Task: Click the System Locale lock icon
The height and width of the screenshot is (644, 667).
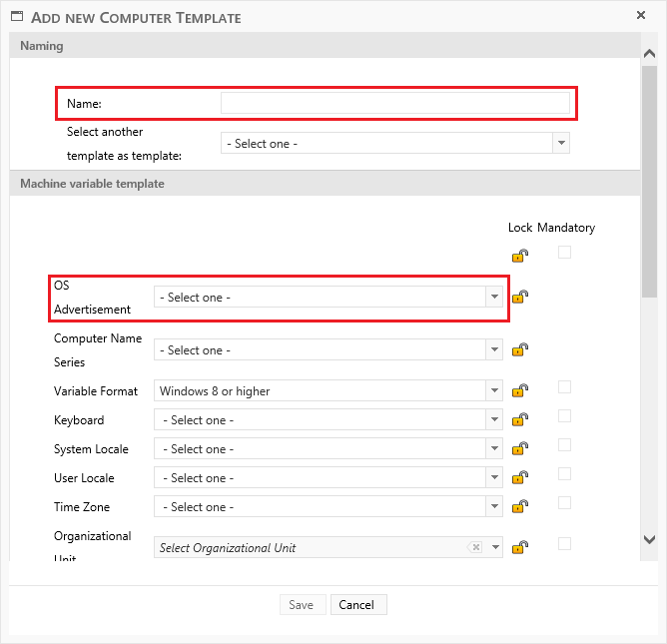Action: click(x=519, y=449)
